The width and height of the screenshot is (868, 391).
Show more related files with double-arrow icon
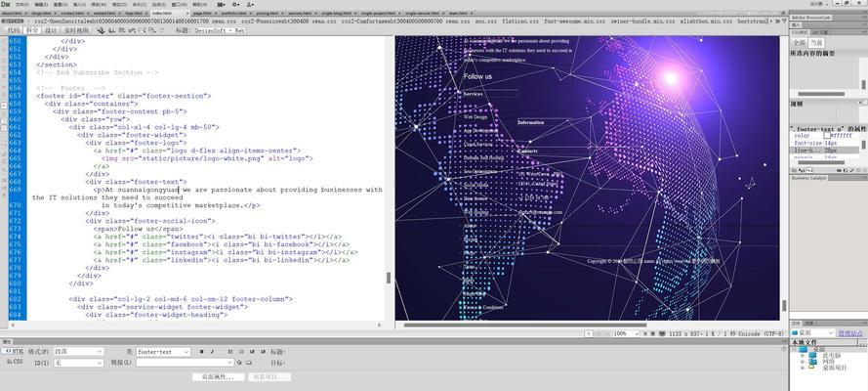coord(777,22)
